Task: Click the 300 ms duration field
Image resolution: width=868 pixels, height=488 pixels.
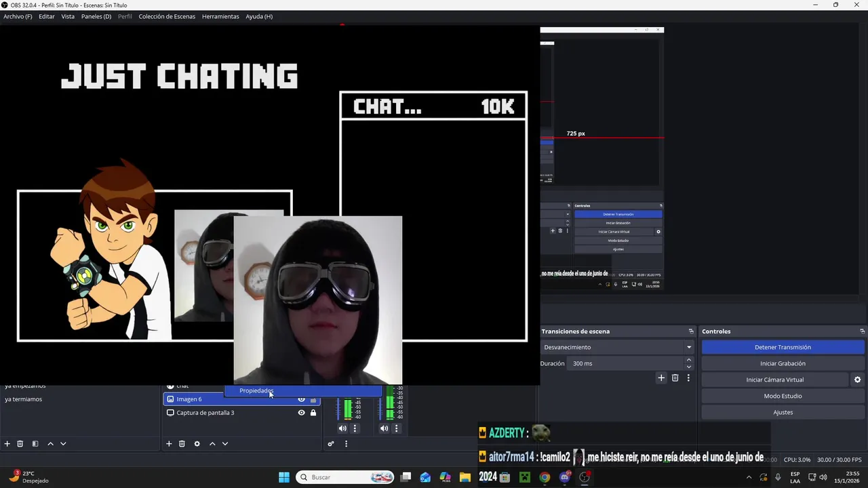Action: point(627,363)
